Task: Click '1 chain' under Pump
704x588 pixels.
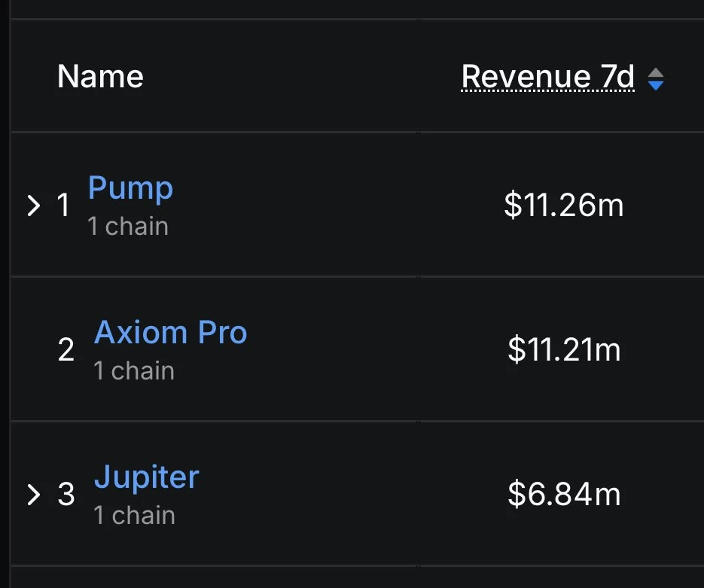Action: 128,226
